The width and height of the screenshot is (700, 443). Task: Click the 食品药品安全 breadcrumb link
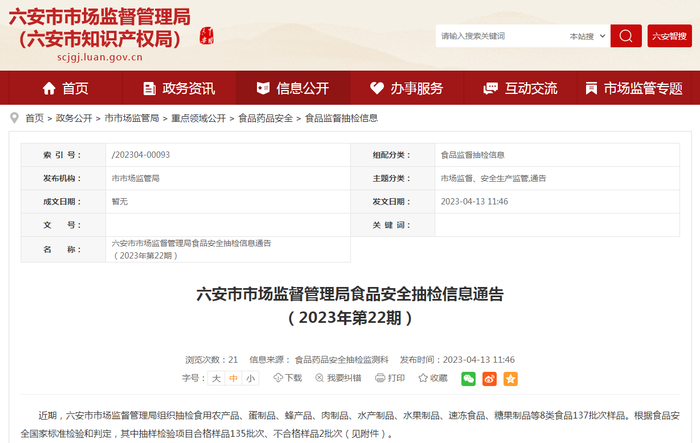(x=266, y=118)
